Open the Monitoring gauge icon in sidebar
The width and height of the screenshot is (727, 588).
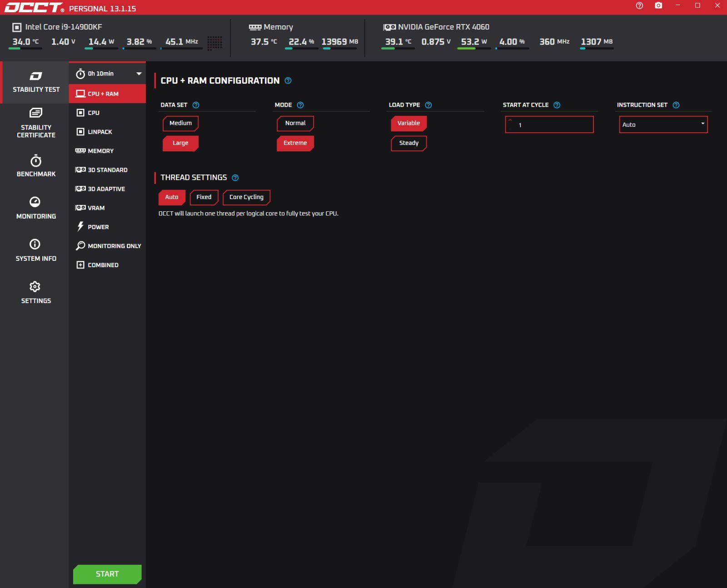click(35, 202)
